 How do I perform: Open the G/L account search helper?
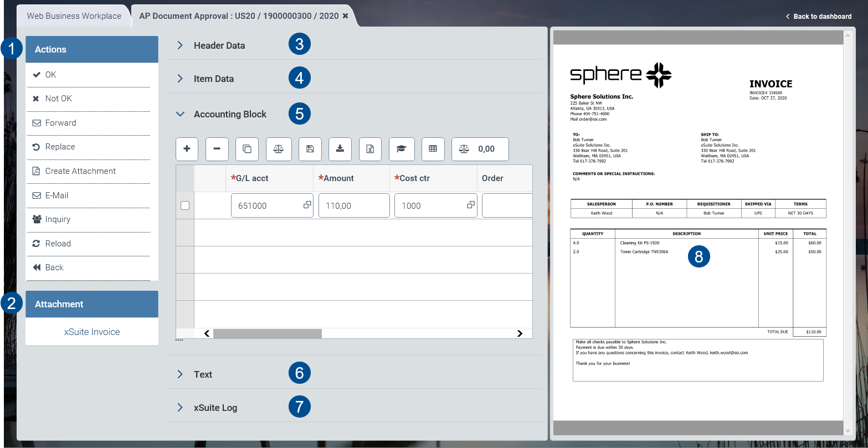click(306, 205)
